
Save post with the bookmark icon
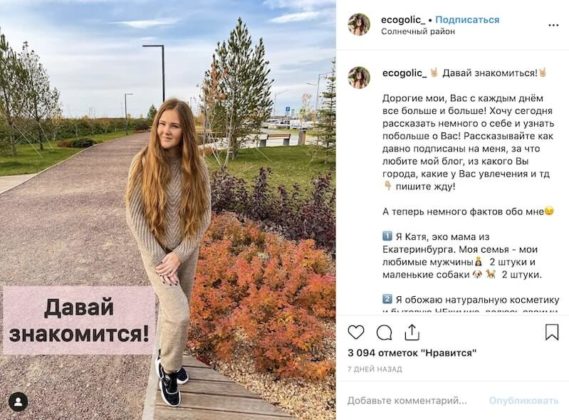pos(552,332)
